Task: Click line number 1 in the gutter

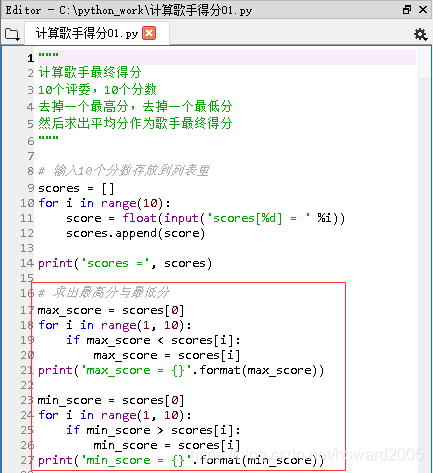Action: [x=30, y=58]
